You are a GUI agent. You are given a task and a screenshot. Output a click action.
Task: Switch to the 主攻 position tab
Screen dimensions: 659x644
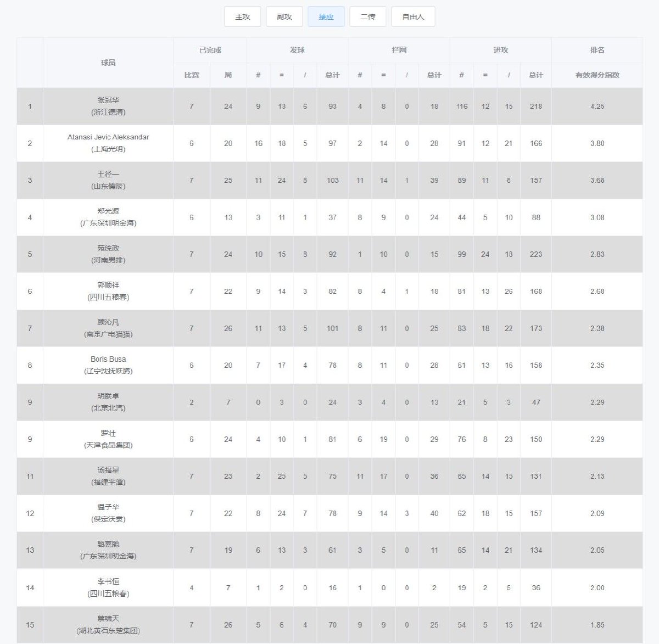(242, 16)
